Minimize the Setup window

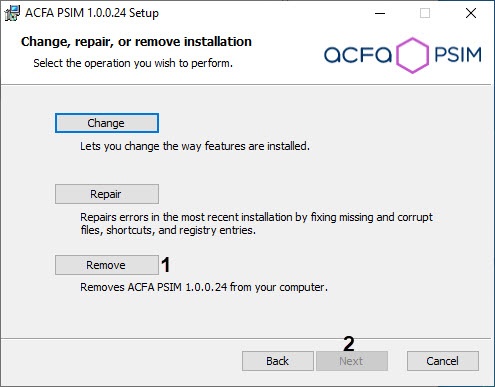(380, 13)
